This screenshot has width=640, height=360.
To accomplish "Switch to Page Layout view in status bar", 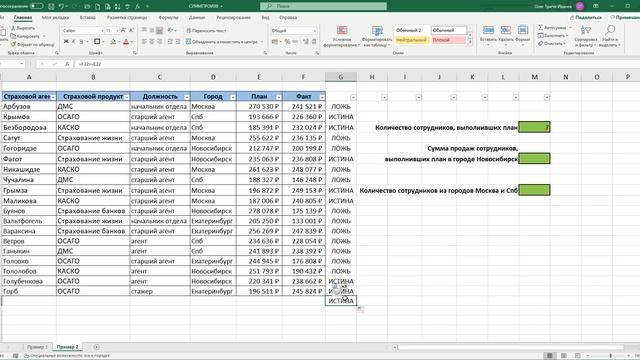I will coord(564,356).
